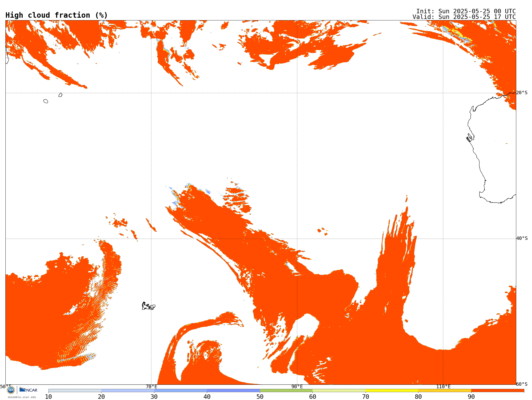The width and height of the screenshot is (532, 400).
Task: Click the above-90 orange-red colorbar segment
Action: 498,391
